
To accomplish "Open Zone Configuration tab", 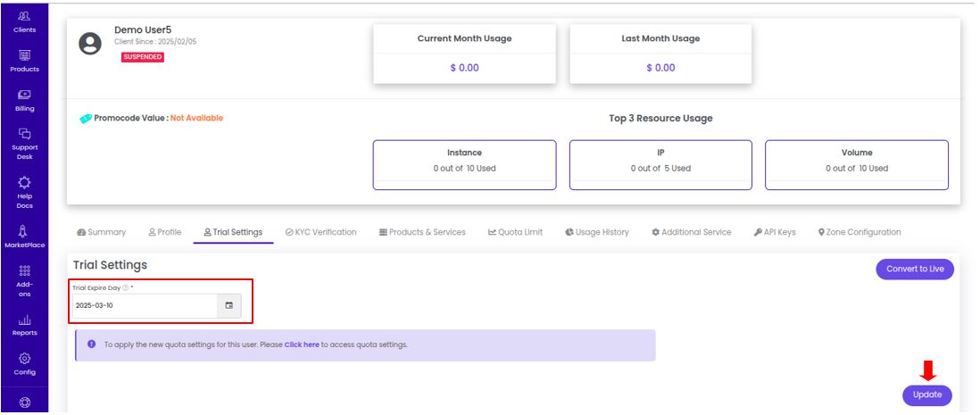I will (x=860, y=232).
